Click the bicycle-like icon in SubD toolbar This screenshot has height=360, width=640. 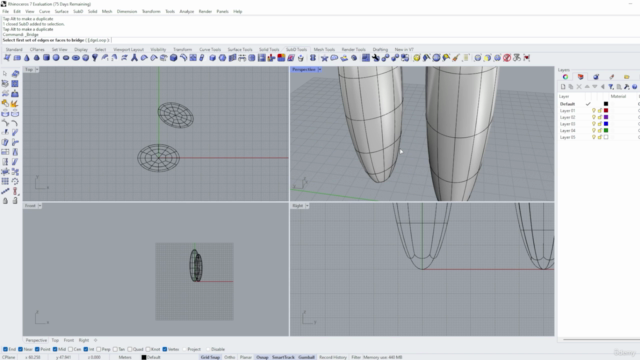(517, 58)
